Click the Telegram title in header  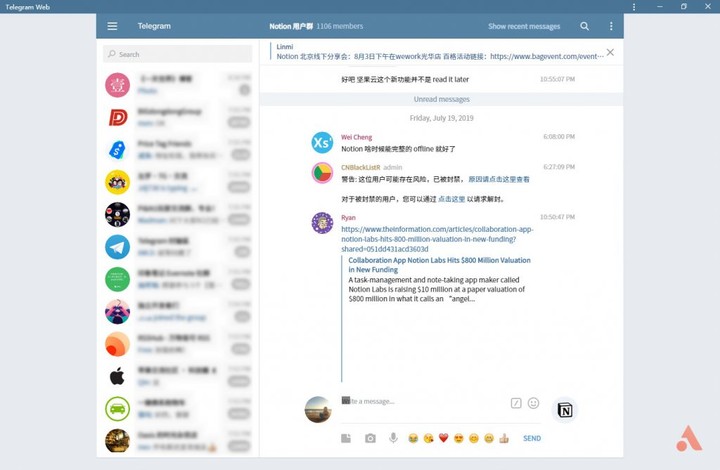(154, 26)
